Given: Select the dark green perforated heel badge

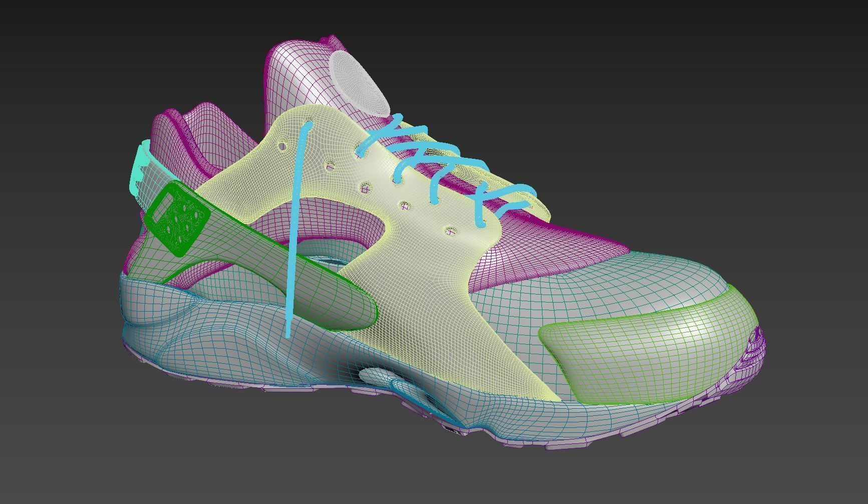Looking at the screenshot, I should pyautogui.click(x=177, y=219).
